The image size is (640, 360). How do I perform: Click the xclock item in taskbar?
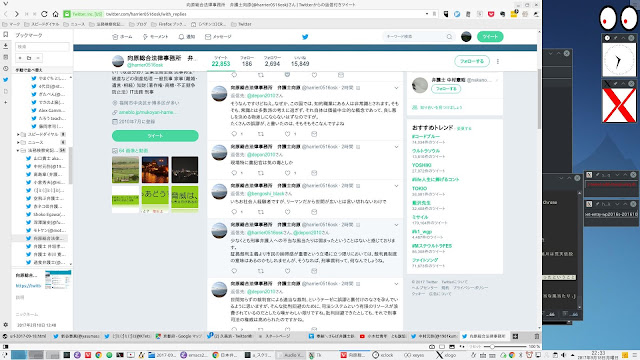[x=383, y=355]
